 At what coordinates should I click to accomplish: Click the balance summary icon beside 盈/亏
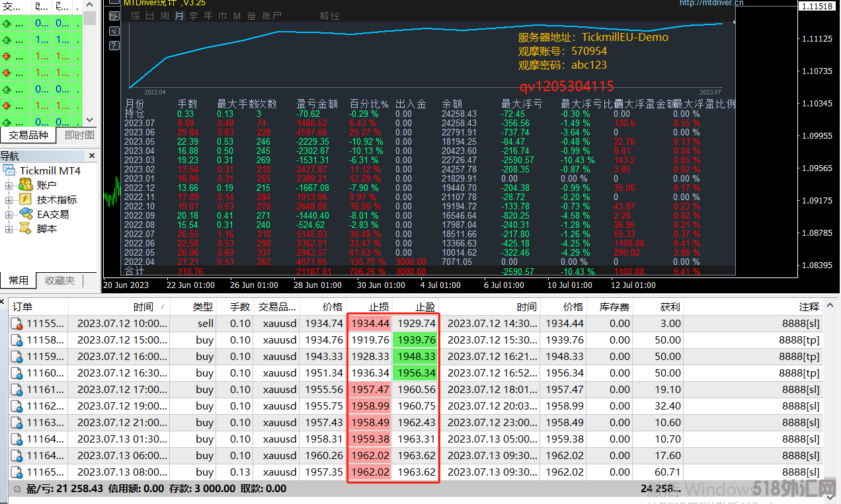(18, 489)
